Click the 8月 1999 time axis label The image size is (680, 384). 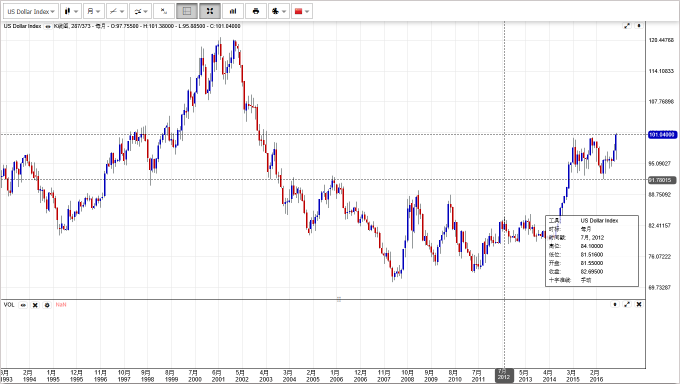click(171, 376)
